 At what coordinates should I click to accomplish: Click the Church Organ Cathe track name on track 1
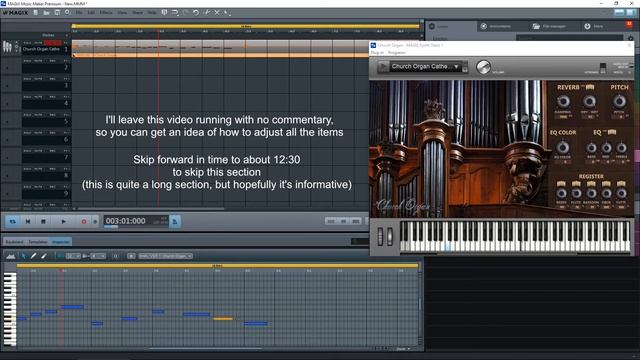pyautogui.click(x=41, y=49)
